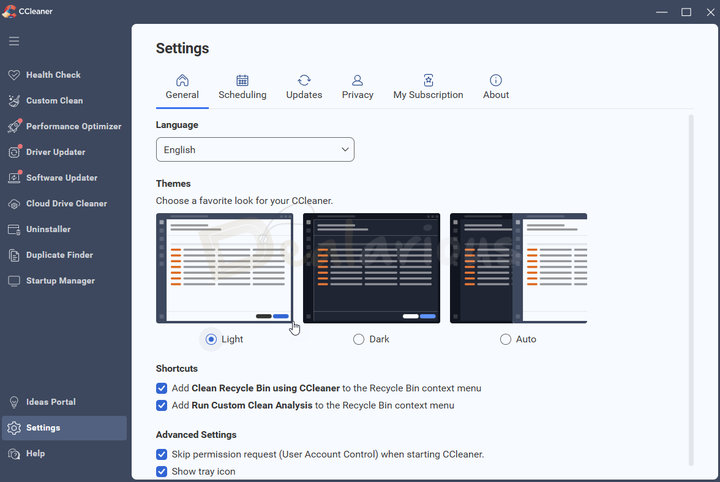
Task: Click the Health Check heart icon
Action: 14,75
